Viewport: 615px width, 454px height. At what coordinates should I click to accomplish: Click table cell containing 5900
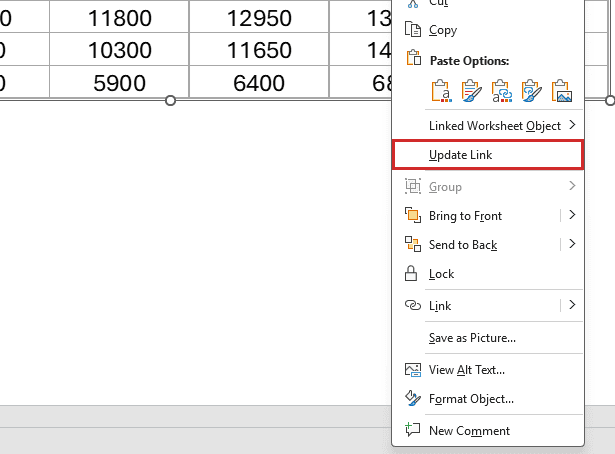[x=119, y=83]
